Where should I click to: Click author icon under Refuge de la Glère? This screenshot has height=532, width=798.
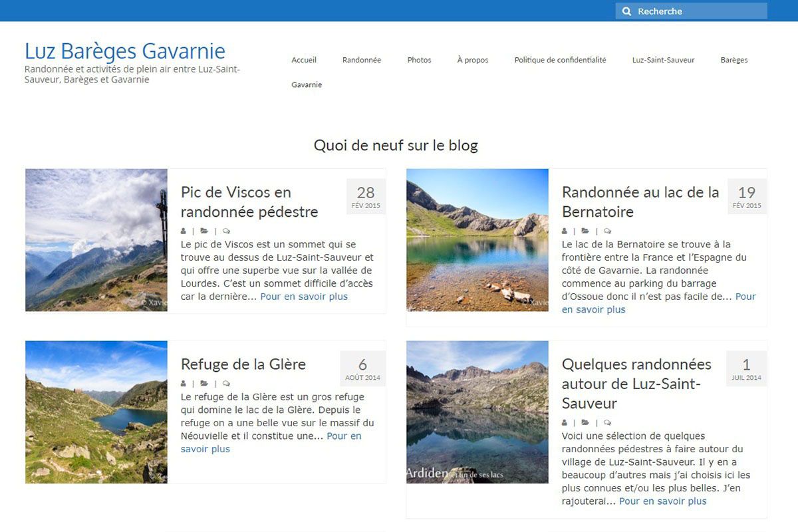(184, 384)
